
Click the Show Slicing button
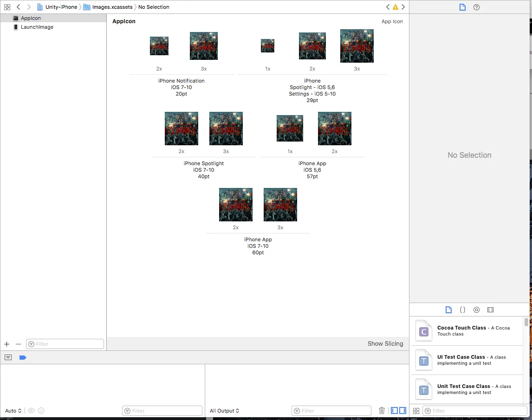click(385, 344)
